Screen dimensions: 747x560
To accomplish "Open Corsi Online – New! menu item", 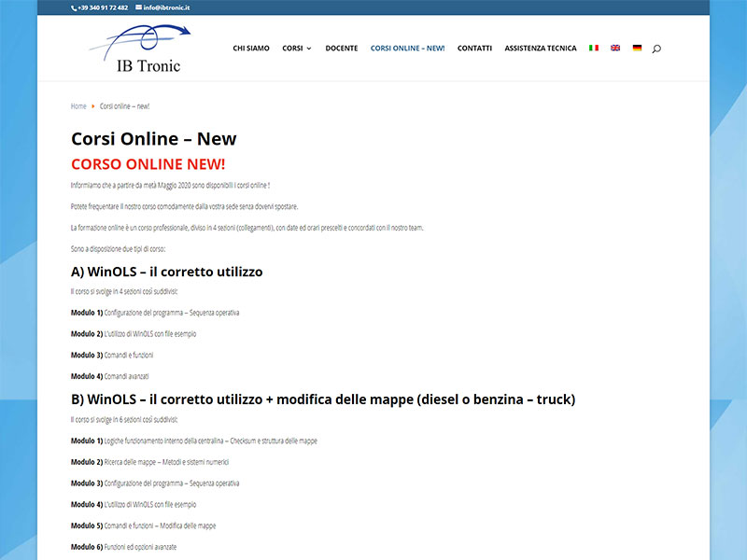I will [x=408, y=49].
